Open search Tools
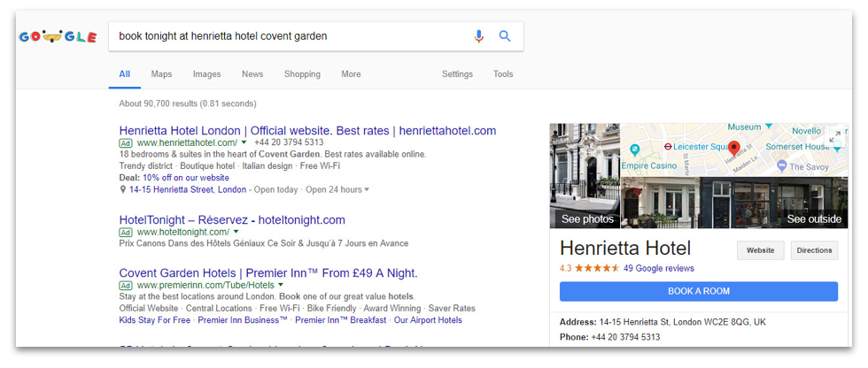Viewport: 868px width, 368px height. (x=503, y=74)
